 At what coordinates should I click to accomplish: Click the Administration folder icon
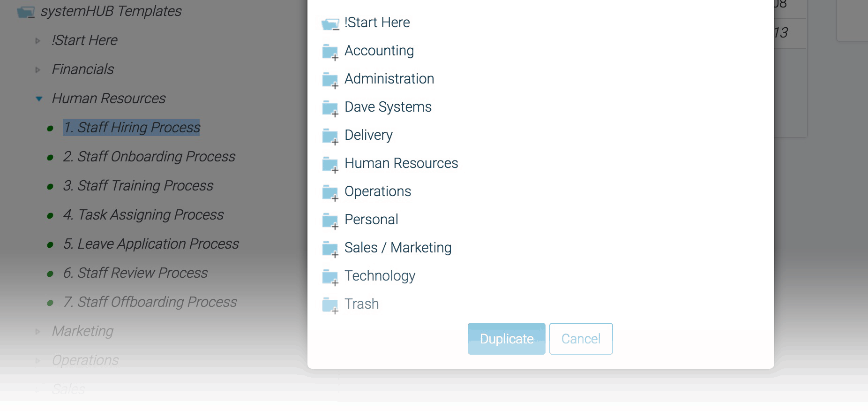tap(330, 79)
